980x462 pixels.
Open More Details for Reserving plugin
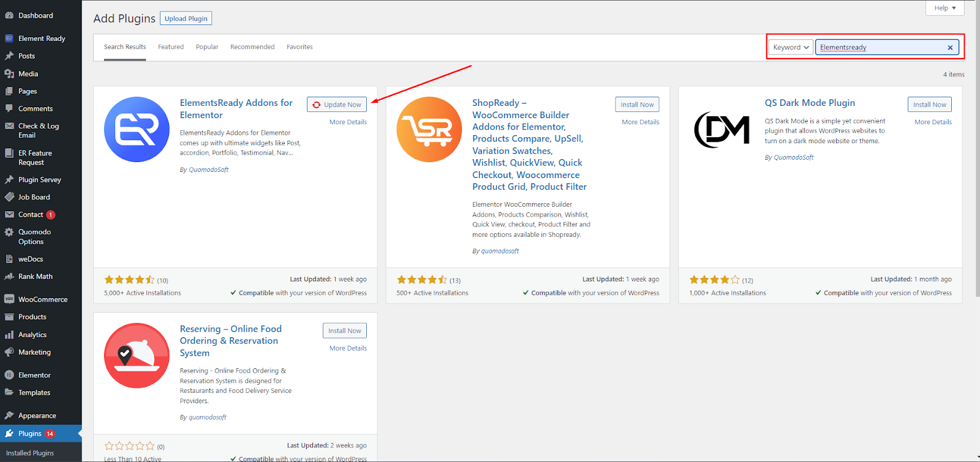point(348,348)
